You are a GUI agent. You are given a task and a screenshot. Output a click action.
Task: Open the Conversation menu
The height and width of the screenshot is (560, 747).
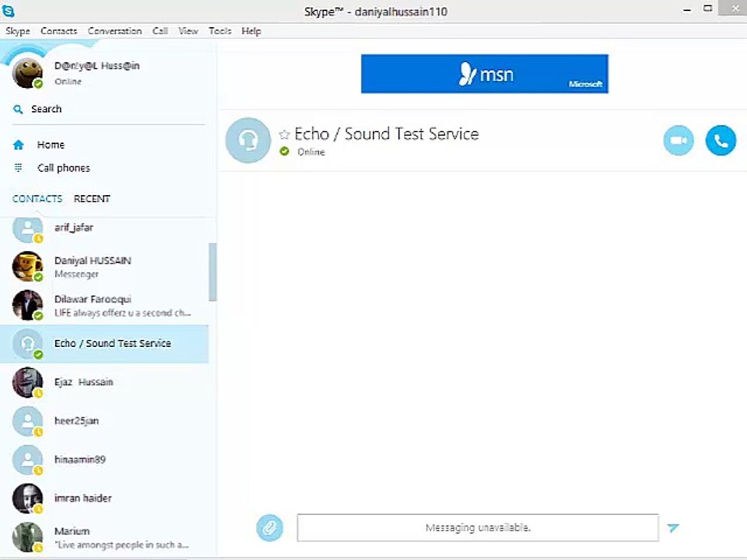[x=114, y=31]
